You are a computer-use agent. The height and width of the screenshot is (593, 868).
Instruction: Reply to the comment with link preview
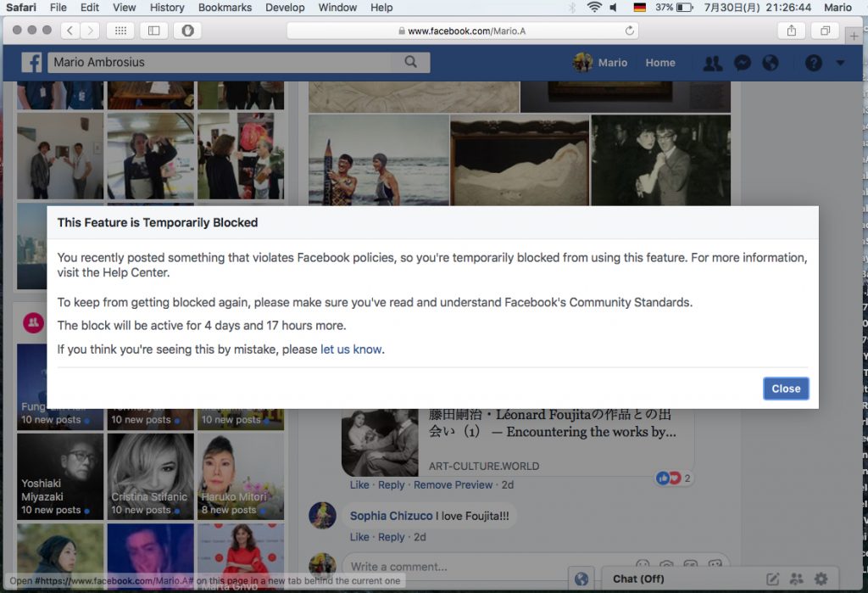[392, 485]
